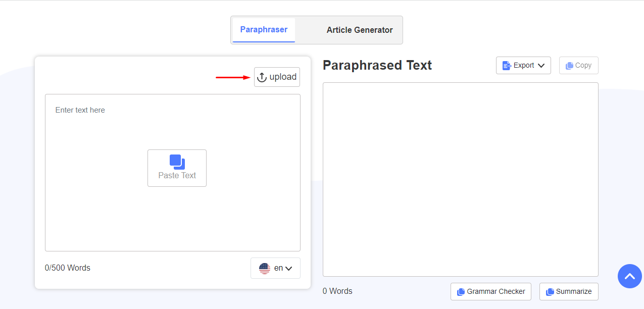Click the upload arrow icon

pyautogui.click(x=262, y=77)
